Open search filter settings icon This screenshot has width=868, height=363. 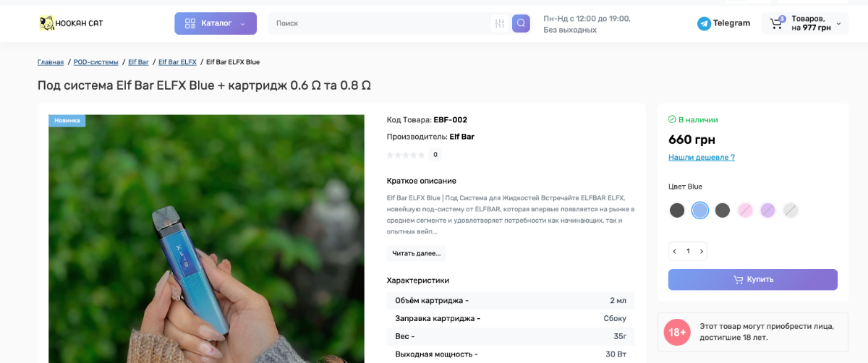(x=500, y=24)
